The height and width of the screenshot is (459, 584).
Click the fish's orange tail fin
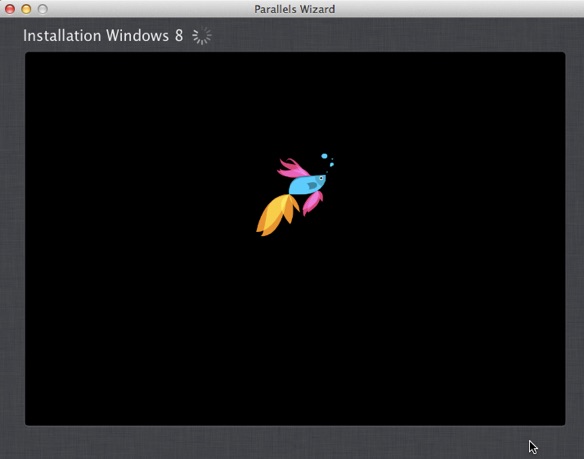(x=276, y=215)
